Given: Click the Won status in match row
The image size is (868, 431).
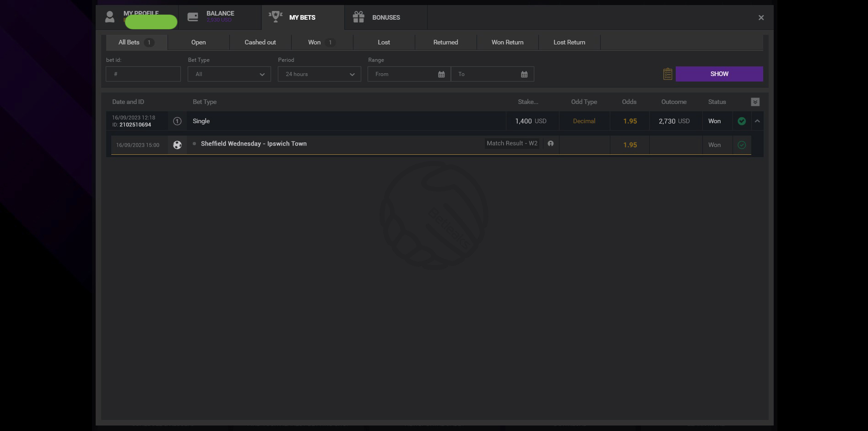Looking at the screenshot, I should (714, 145).
